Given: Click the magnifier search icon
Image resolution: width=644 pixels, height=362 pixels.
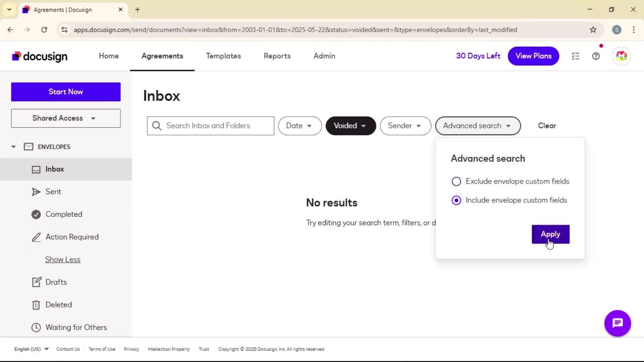Looking at the screenshot, I should coord(157,126).
